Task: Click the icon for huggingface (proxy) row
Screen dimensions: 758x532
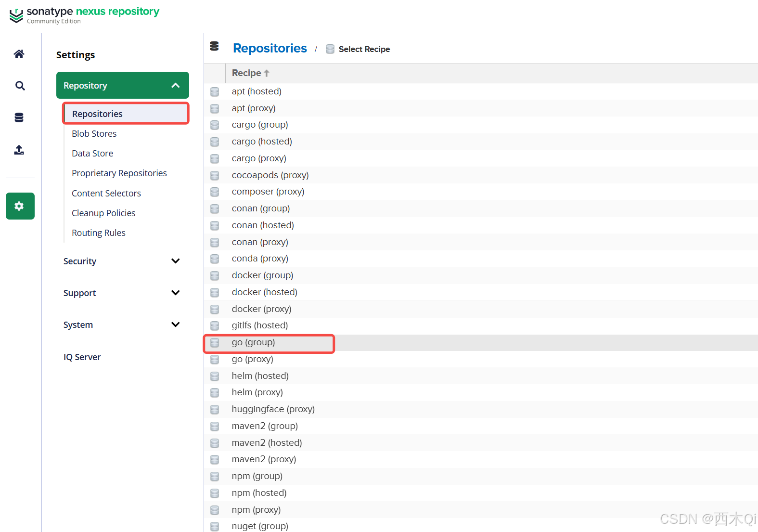Action: click(x=215, y=409)
